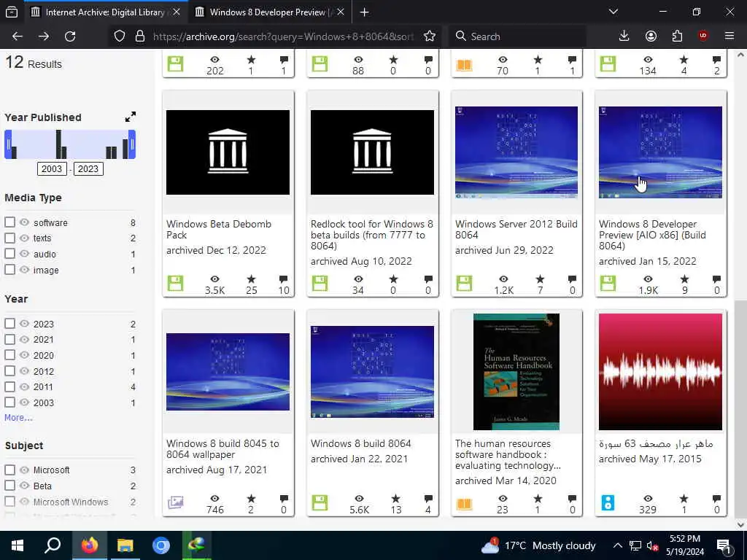Open Windows 8 build 8045 to 8064 wallpaper link
The width and height of the screenshot is (747, 560).
point(222,448)
